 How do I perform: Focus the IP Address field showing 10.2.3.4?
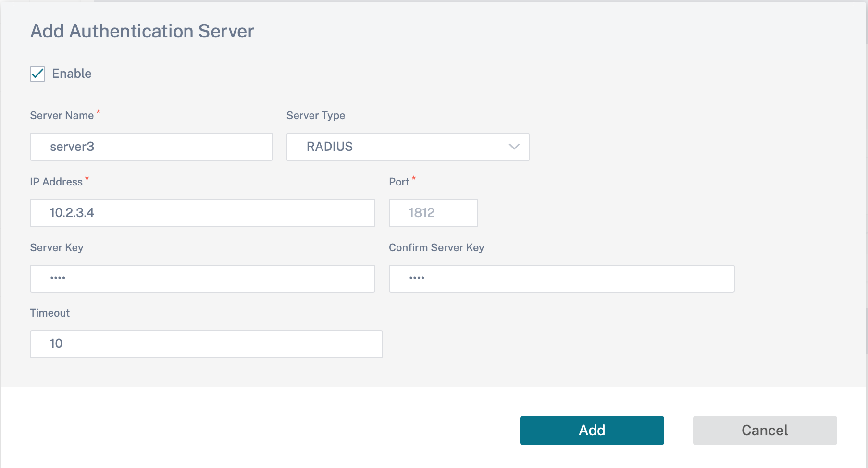coord(202,213)
